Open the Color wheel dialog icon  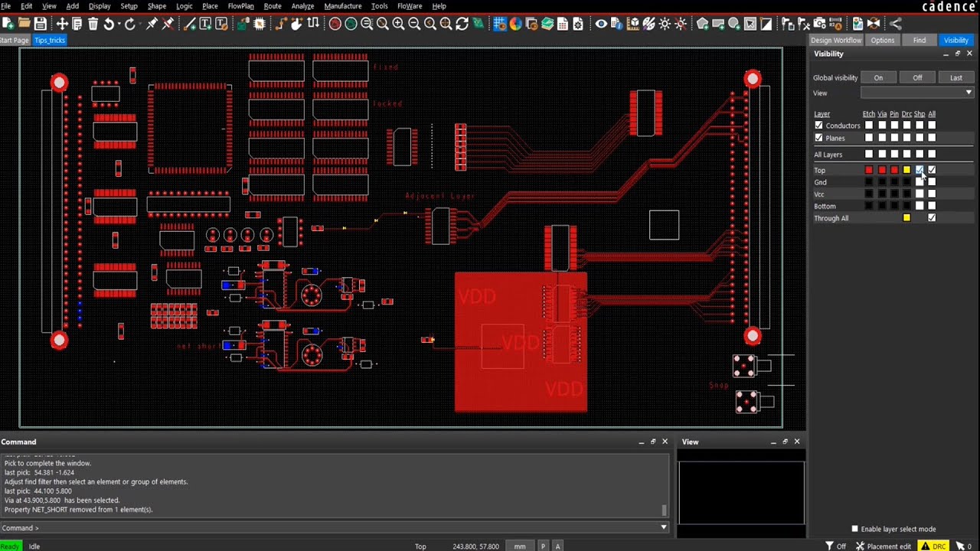(x=515, y=24)
